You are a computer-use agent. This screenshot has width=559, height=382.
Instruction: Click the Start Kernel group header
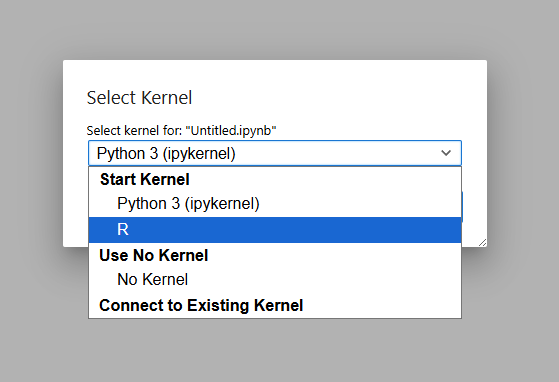(x=144, y=179)
